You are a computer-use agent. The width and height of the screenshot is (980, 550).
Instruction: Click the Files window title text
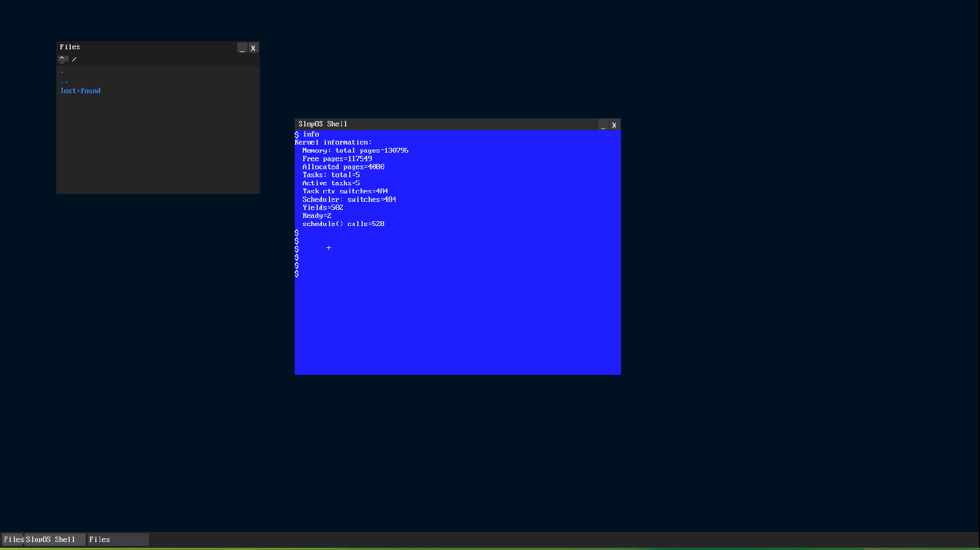(x=70, y=47)
